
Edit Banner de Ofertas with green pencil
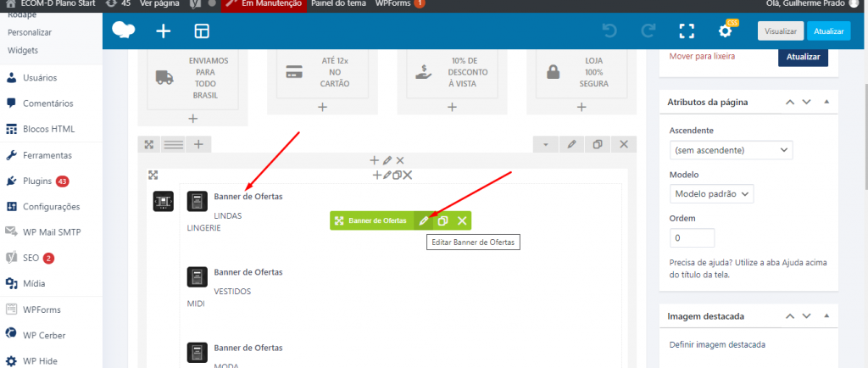tap(424, 220)
